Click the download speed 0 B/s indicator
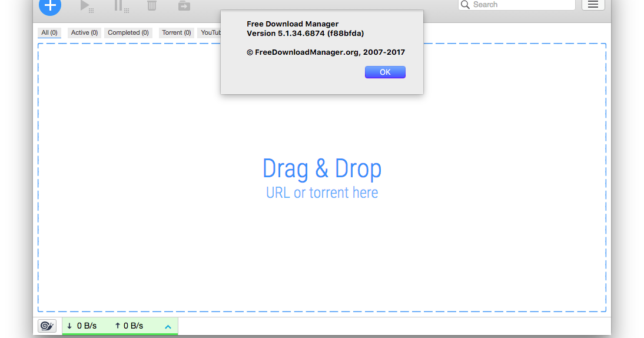 click(x=82, y=326)
